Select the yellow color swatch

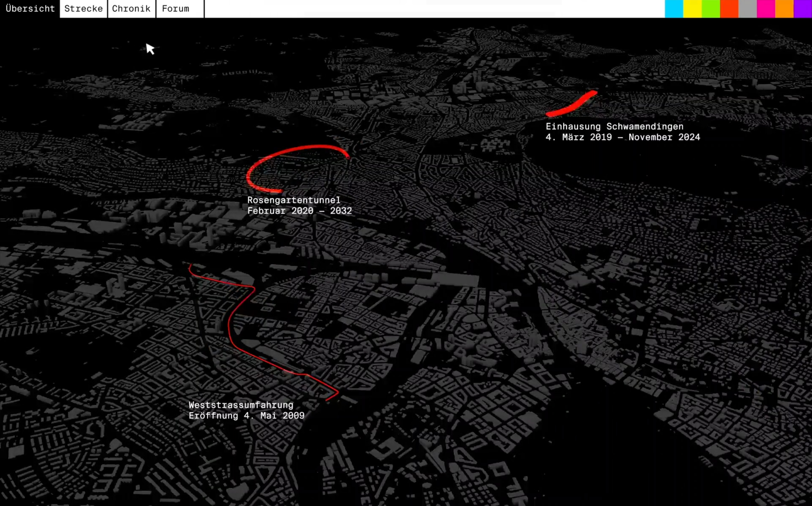[x=692, y=9]
